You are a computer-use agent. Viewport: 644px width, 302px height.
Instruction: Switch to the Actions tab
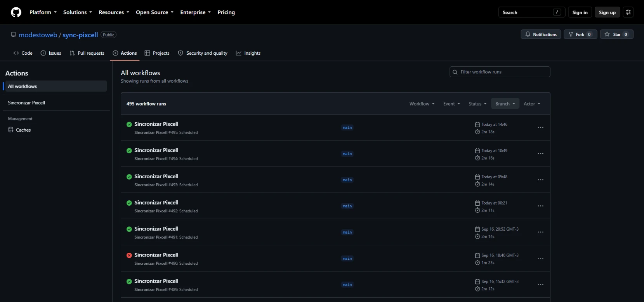(125, 53)
